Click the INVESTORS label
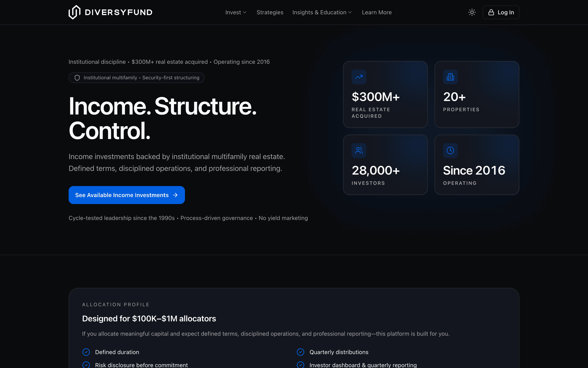 368,183
